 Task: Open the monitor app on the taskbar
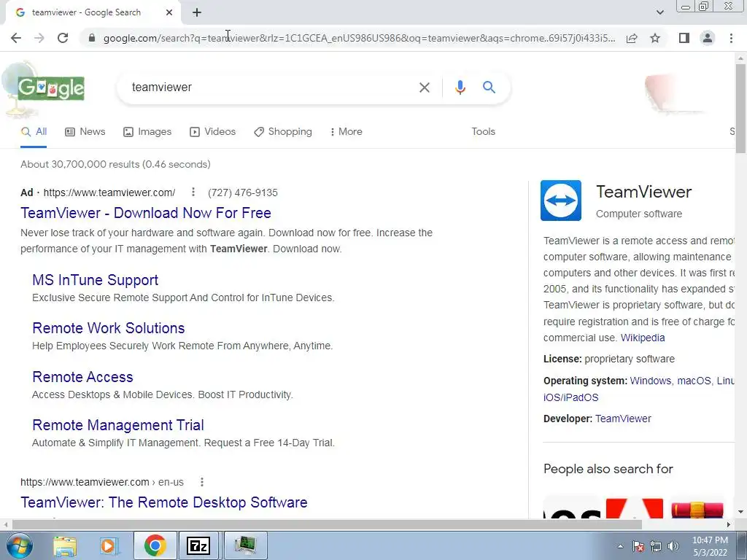(x=245, y=545)
